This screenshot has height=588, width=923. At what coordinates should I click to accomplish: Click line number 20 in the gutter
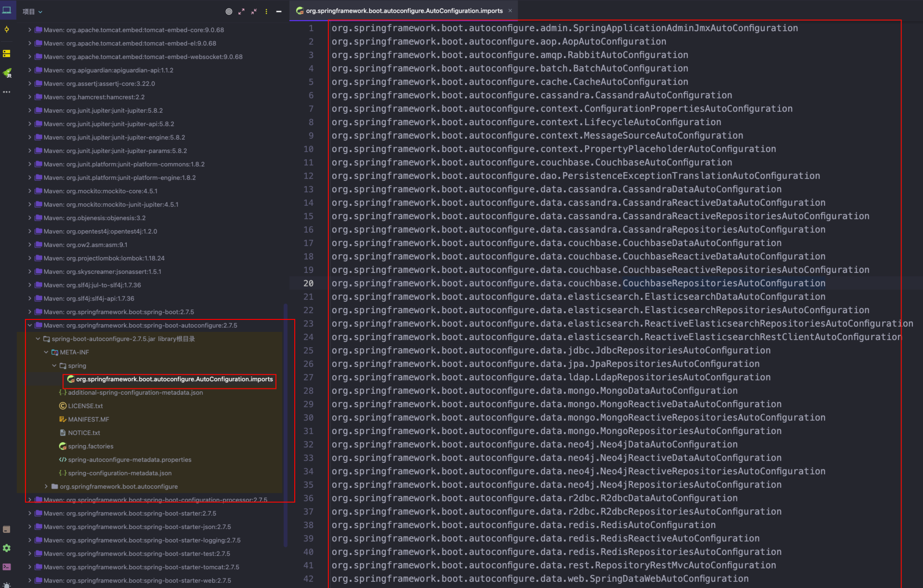[308, 283]
